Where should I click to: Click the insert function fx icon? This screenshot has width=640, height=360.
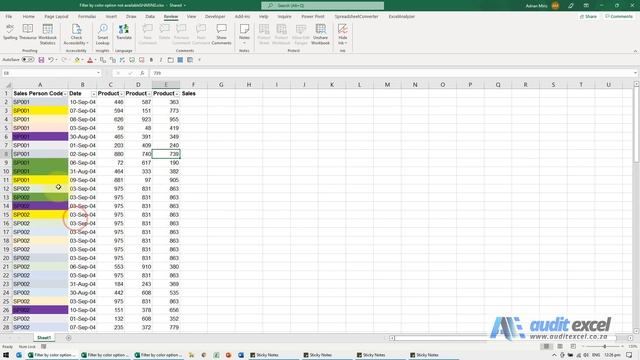142,73
